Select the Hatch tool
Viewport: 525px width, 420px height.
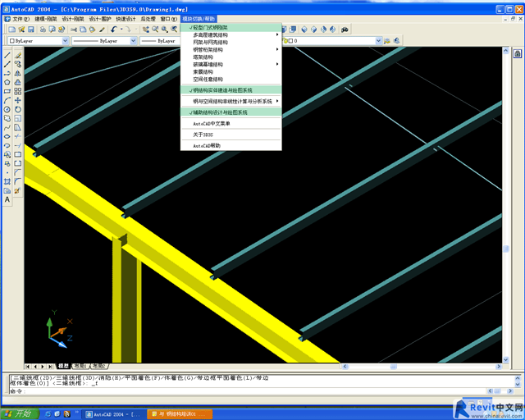pos(7,182)
